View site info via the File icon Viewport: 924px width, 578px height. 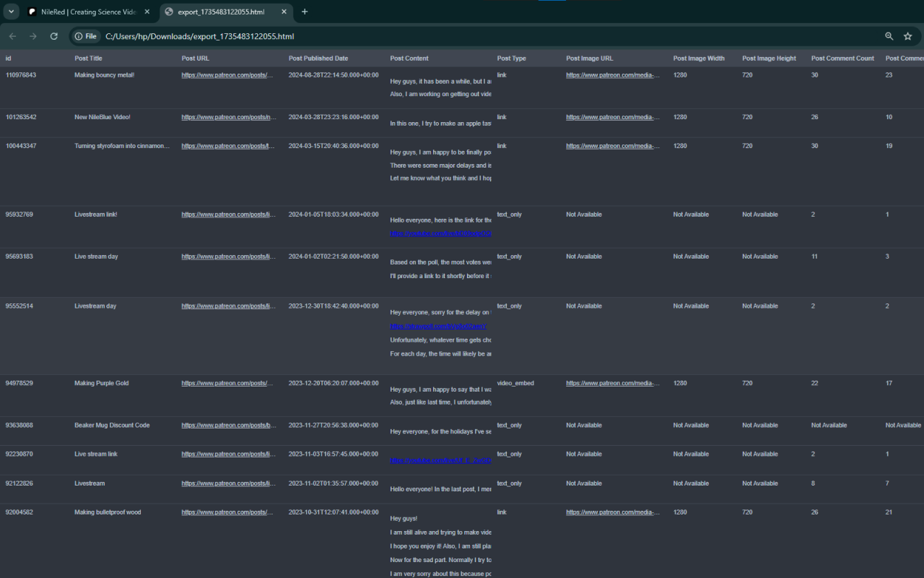tap(85, 36)
